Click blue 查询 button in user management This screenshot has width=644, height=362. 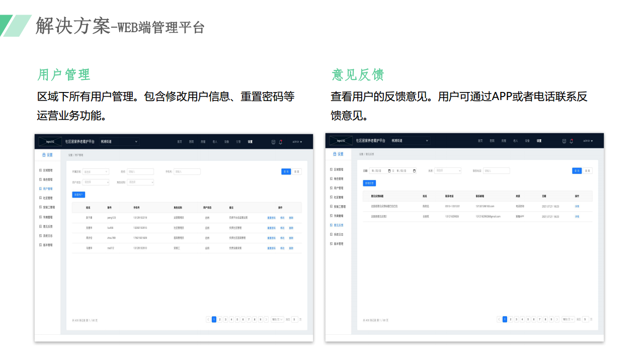click(286, 171)
